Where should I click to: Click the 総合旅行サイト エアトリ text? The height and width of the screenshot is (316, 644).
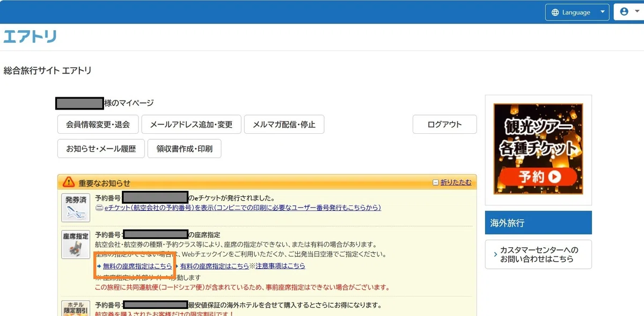[x=47, y=70]
